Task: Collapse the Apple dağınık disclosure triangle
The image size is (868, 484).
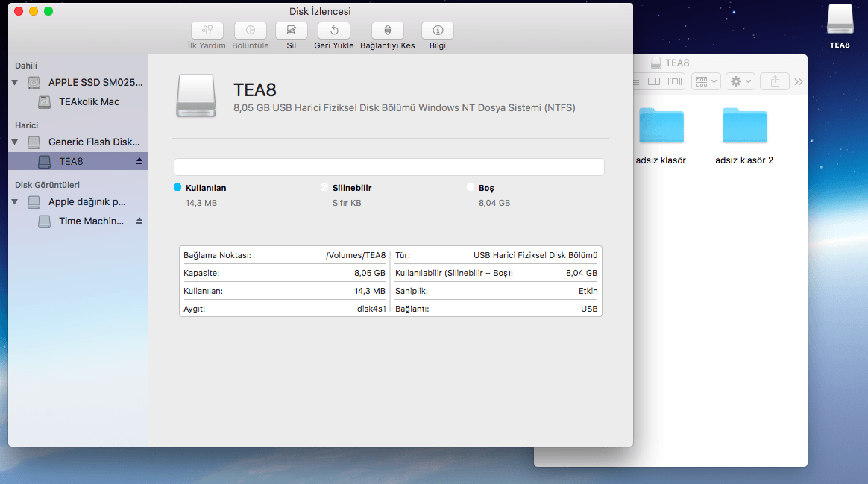Action: pyautogui.click(x=15, y=202)
